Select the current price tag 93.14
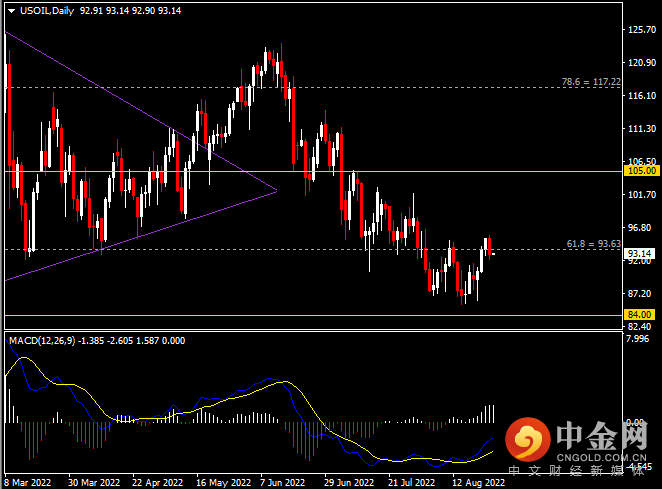This screenshot has height=489, width=662. pos(640,254)
